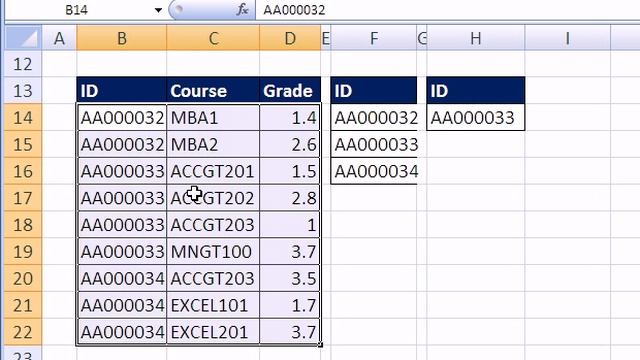This screenshot has height=360, width=640.
Task: Select cell with EXCEL201
Action: 213,332
